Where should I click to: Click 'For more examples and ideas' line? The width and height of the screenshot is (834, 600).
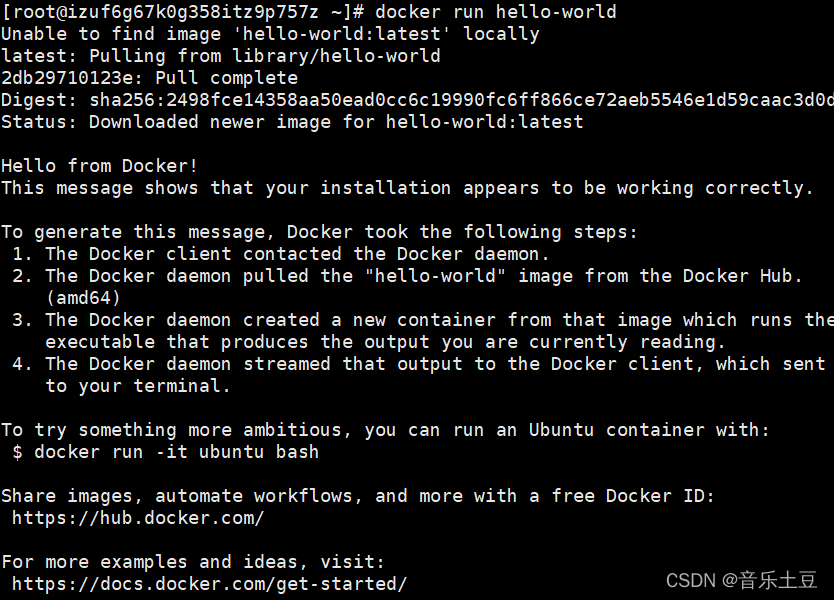[x=193, y=562]
